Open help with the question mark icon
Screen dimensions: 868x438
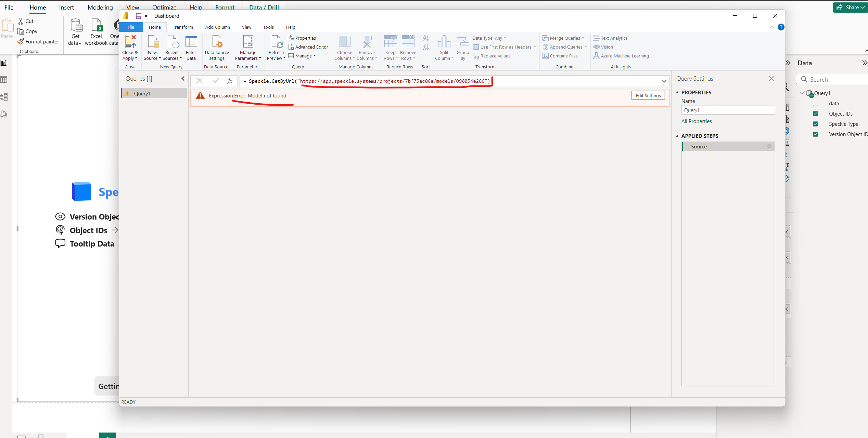(781, 27)
